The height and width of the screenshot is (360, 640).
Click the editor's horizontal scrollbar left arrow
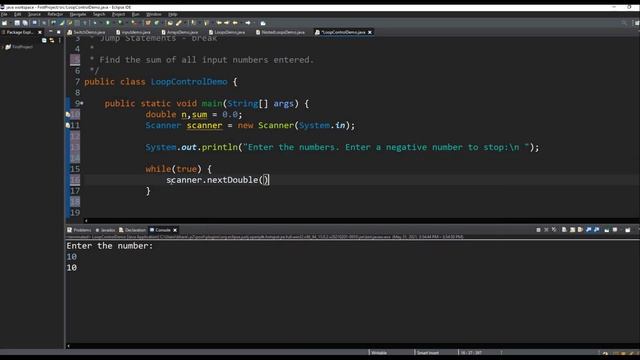pos(86,221)
